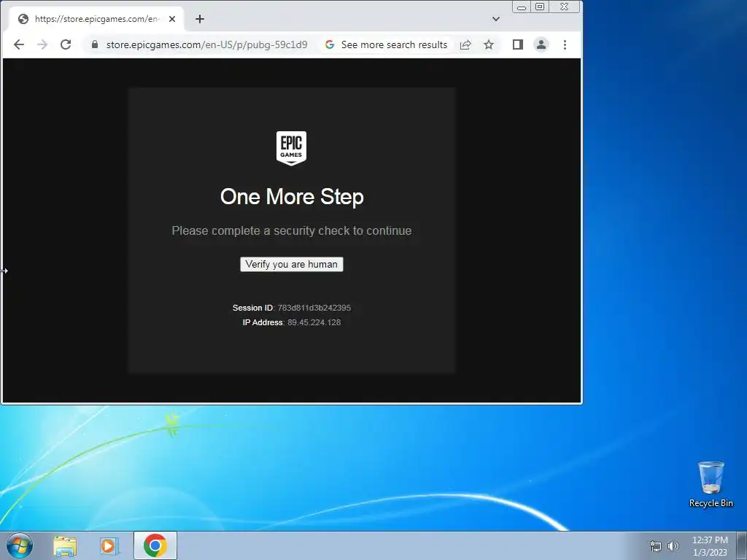Open a new tab with the plus button
The height and width of the screenshot is (560, 747).
(200, 19)
